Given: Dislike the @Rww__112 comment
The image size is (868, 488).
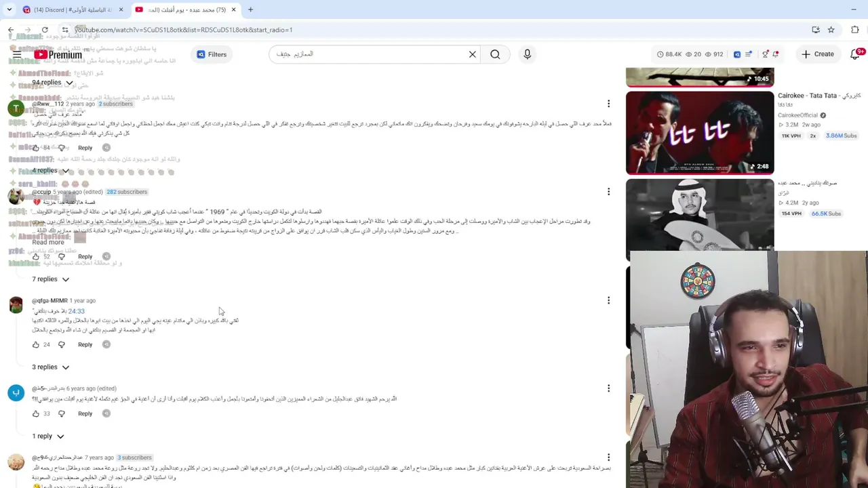Looking at the screenshot, I should [62, 148].
